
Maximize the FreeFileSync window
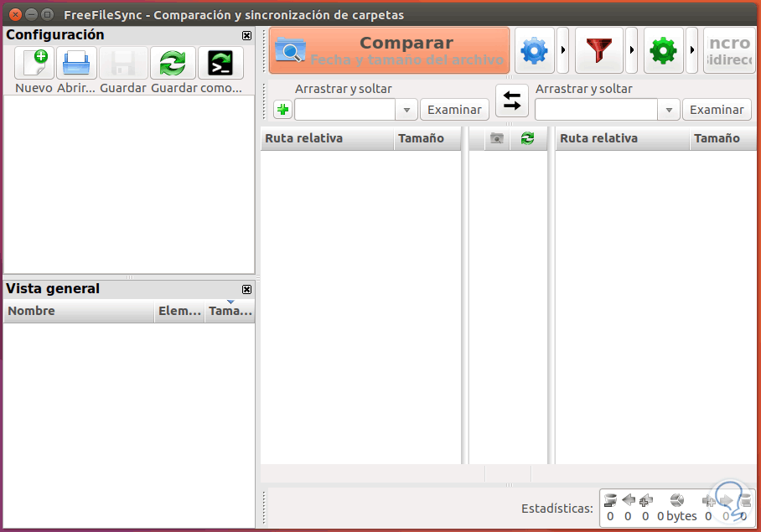point(47,14)
